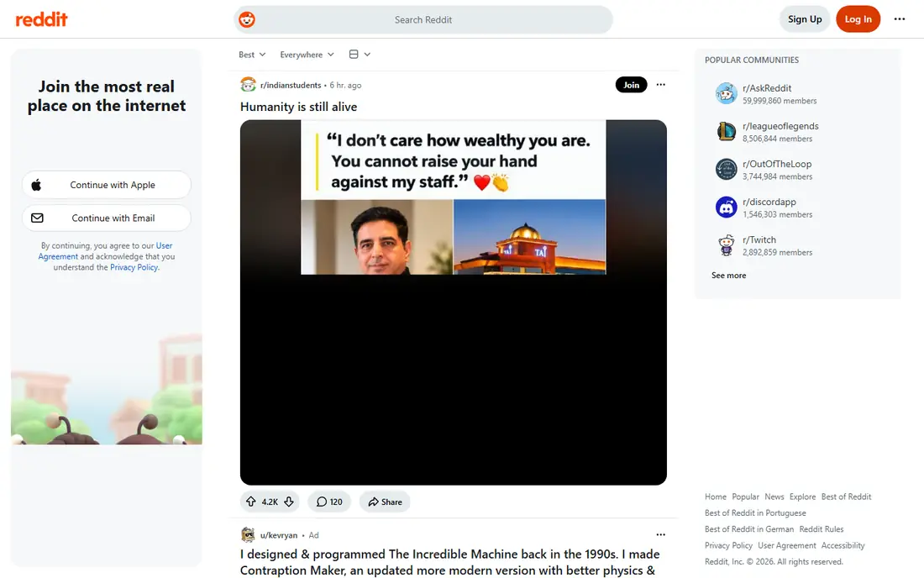Viewport: 924px width, 578px height.
Task: Open the post image about wealthy staff quote
Action: coord(453,302)
